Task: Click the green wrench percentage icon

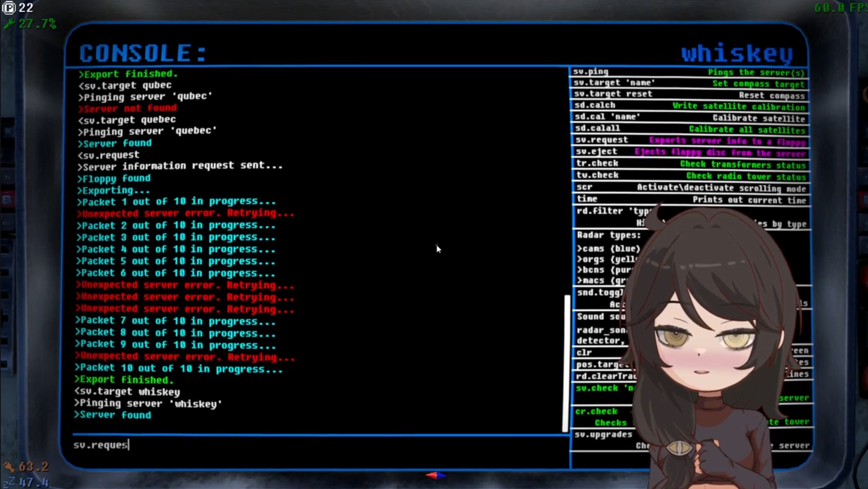Action: click(x=9, y=24)
